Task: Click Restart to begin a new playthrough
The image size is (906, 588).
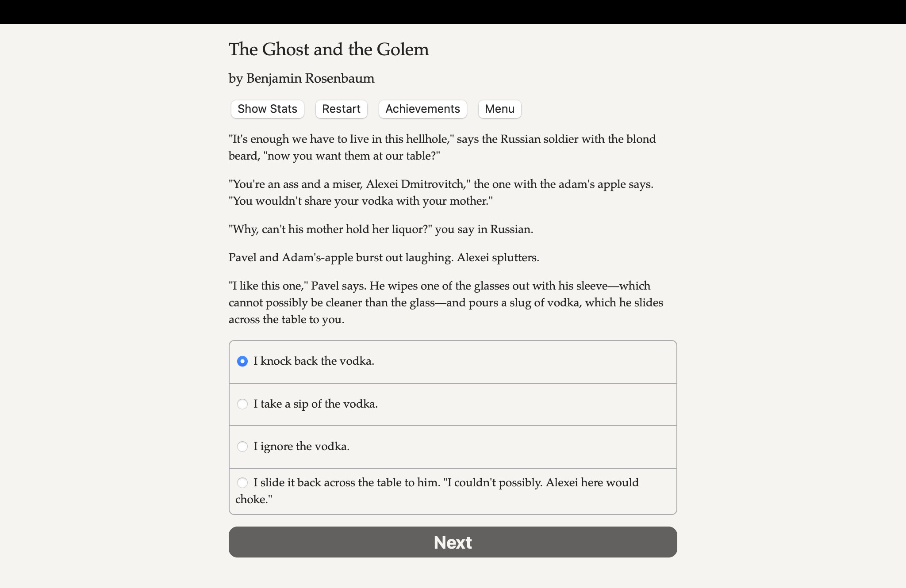Action: click(341, 109)
